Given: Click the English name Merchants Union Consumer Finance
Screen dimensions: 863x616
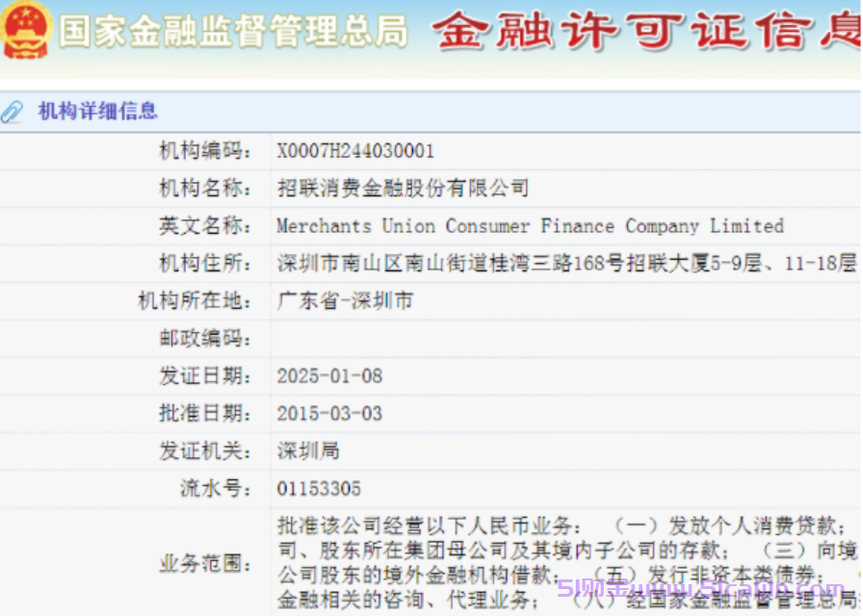Looking at the screenshot, I should click(530, 226).
